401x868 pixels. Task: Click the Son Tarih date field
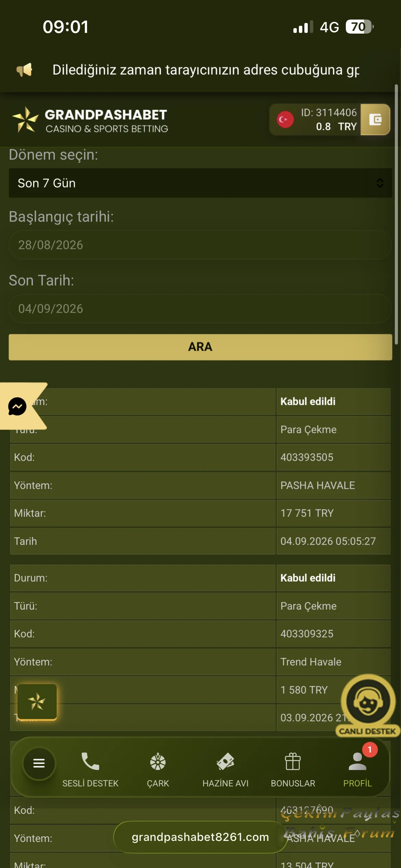tap(200, 309)
